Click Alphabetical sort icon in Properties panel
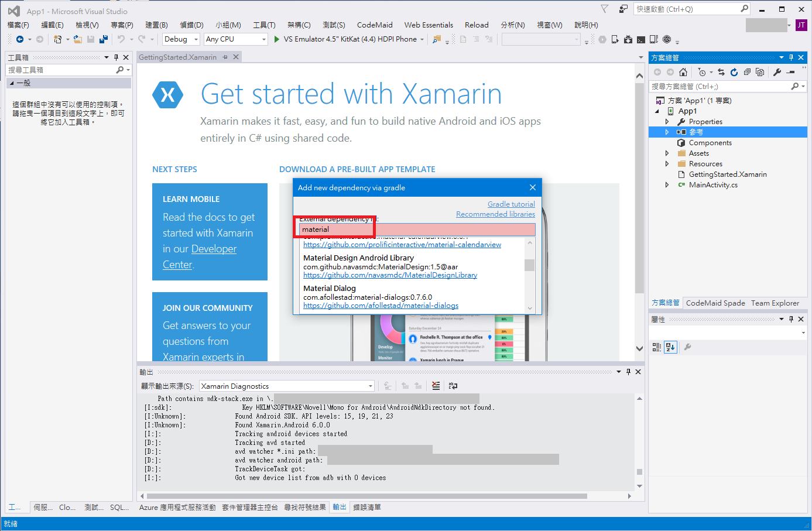Image resolution: width=812 pixels, height=531 pixels. pyautogui.click(x=671, y=347)
